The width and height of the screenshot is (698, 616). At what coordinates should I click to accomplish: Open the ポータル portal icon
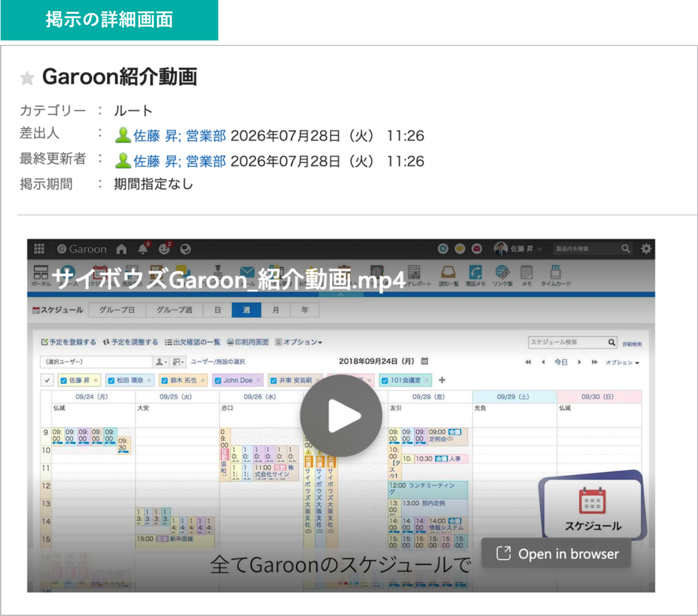[41, 276]
